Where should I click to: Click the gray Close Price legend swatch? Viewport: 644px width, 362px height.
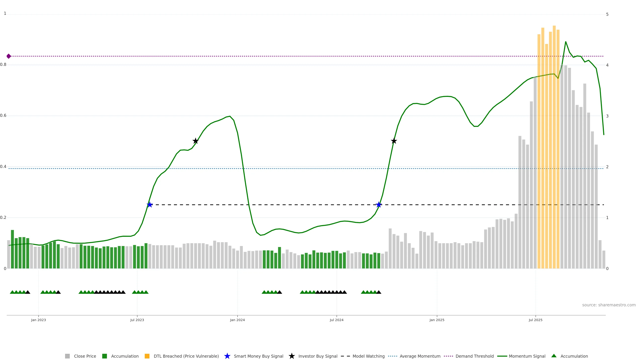[x=67, y=356]
